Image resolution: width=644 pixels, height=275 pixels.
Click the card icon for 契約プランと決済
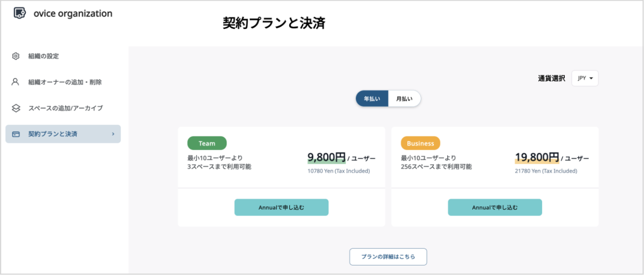coord(16,134)
